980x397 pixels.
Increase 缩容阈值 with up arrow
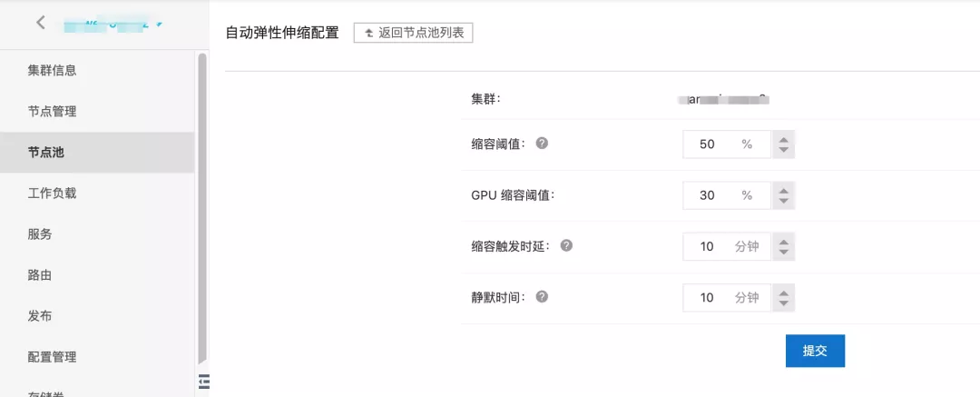pyautogui.click(x=784, y=138)
